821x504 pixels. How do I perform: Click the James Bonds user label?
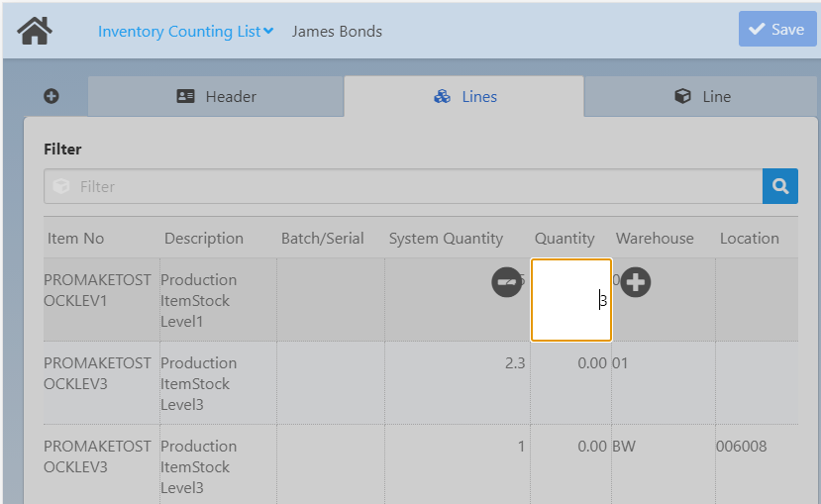click(x=337, y=31)
